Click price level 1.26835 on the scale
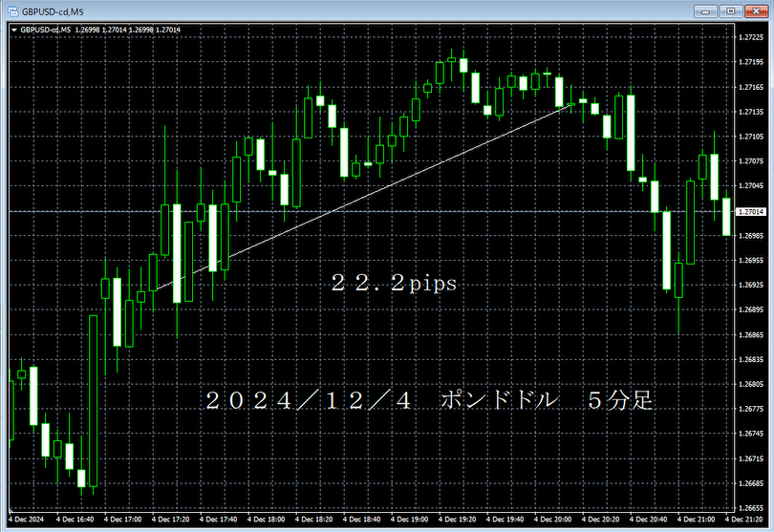The width and height of the screenshot is (774, 532). (751, 360)
